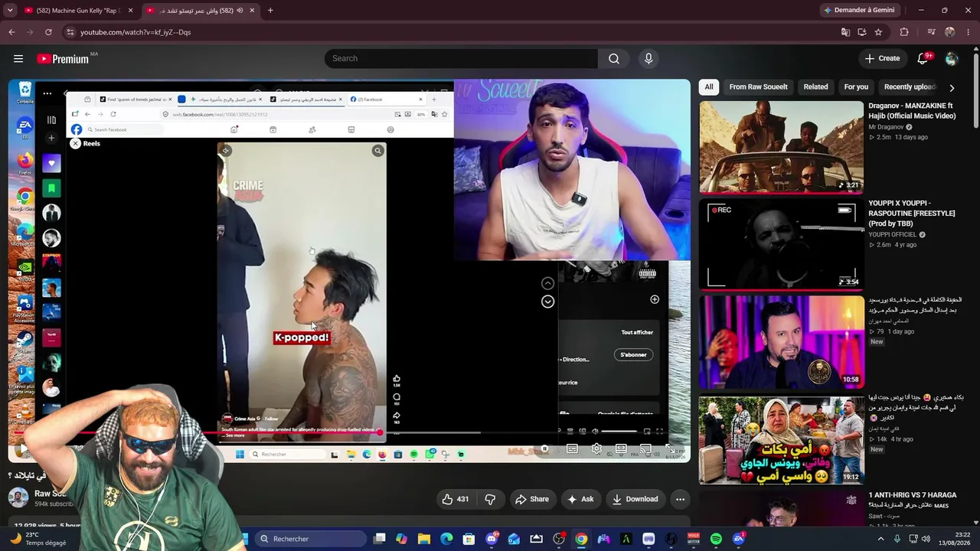The width and height of the screenshot is (980, 551).
Task: Reload the page in Chrome
Action: coord(48,32)
